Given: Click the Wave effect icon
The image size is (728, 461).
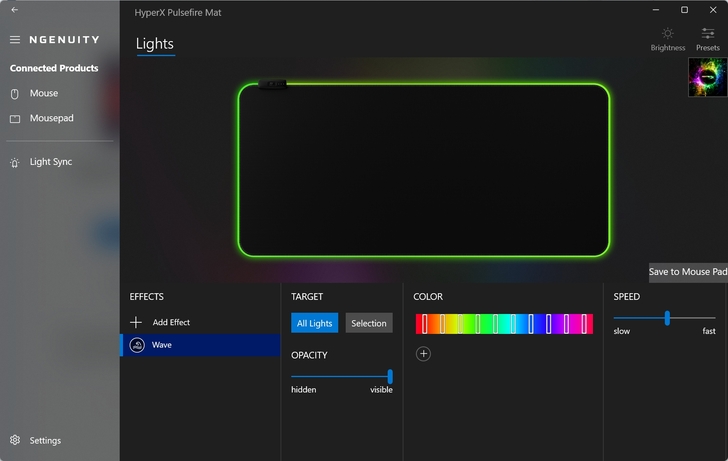Looking at the screenshot, I should tap(137, 345).
